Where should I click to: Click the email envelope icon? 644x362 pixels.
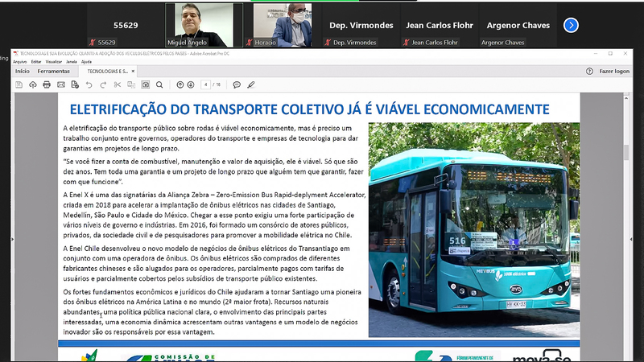click(60, 84)
